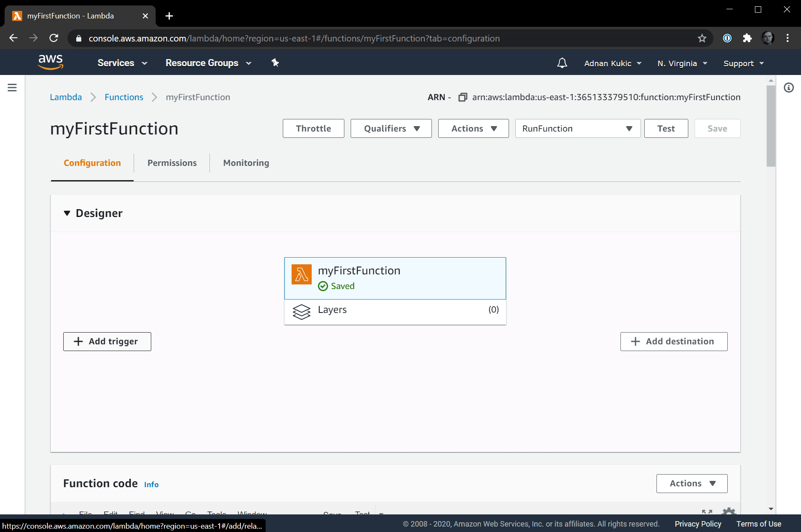Open the hamburger side navigation menu
801x532 pixels.
pyautogui.click(x=12, y=88)
